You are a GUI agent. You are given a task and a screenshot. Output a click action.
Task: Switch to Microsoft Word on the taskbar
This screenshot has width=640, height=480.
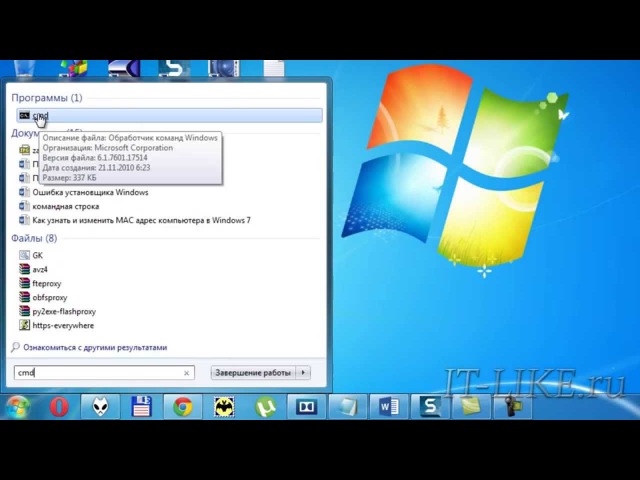[x=389, y=407]
